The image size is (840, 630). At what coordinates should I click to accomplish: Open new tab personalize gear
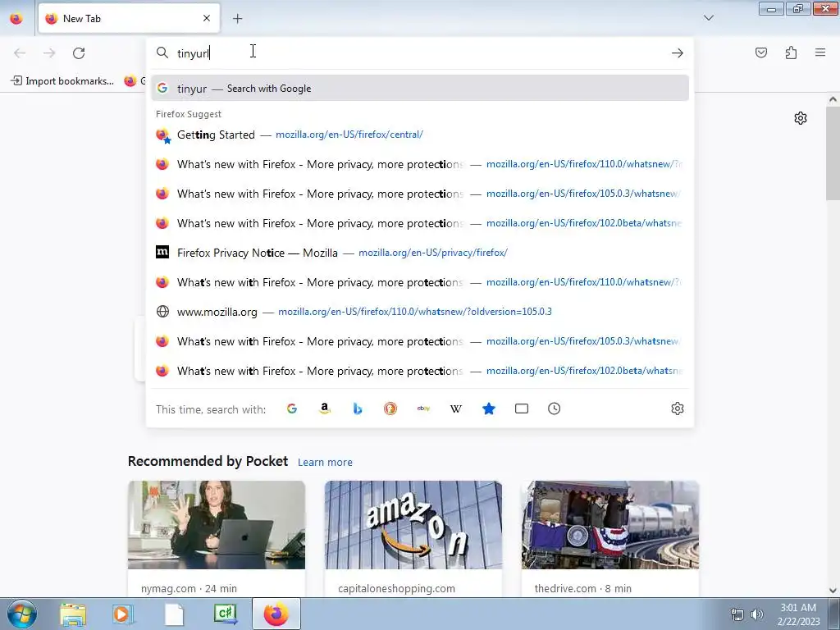coord(801,118)
